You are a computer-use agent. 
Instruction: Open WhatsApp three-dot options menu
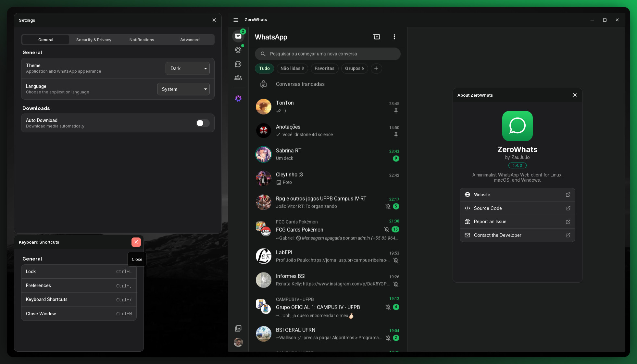[394, 37]
